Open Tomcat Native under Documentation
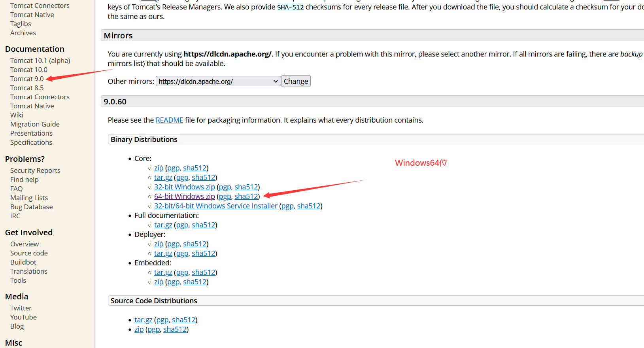The image size is (644, 348). point(32,106)
